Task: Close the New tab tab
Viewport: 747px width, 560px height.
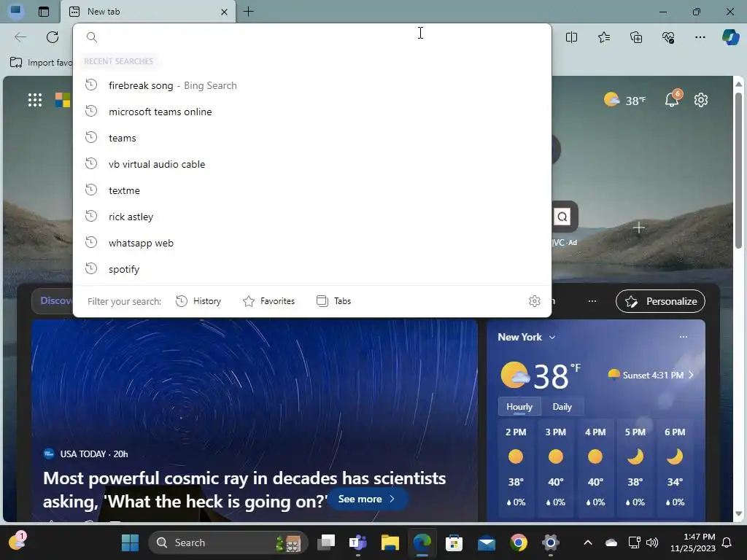Action: click(x=224, y=12)
